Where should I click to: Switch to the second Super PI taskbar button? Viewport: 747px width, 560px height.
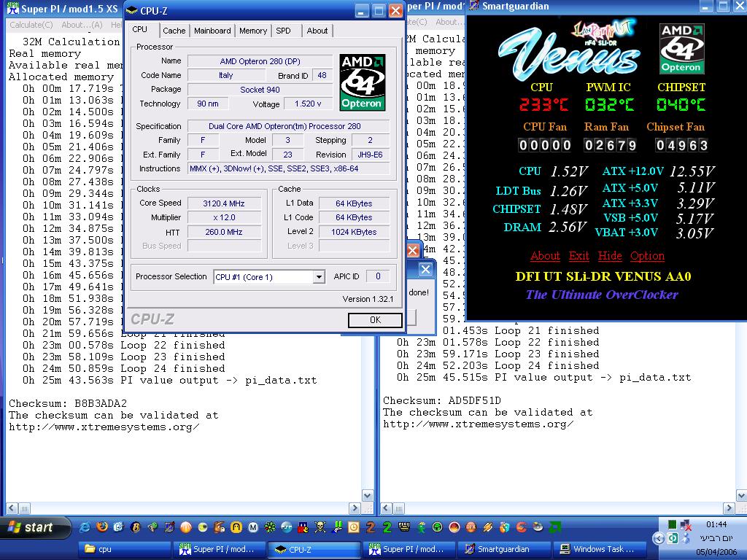pos(411,549)
